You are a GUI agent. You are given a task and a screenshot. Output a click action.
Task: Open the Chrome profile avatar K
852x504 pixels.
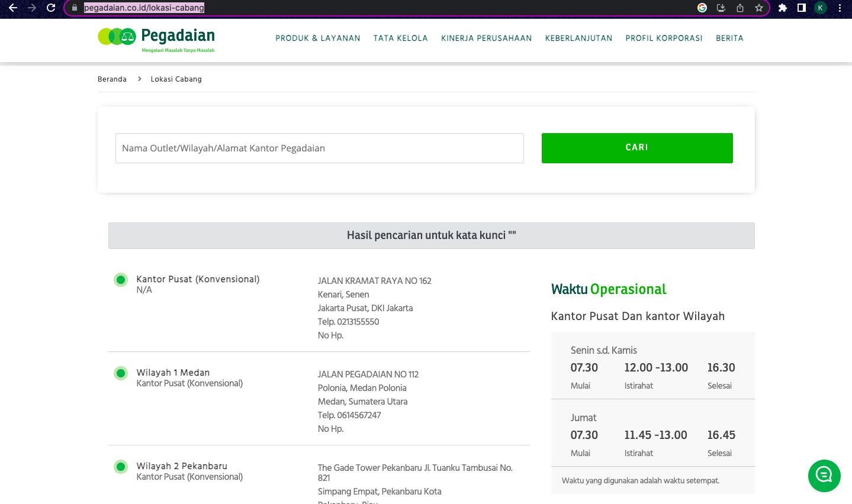[821, 8]
